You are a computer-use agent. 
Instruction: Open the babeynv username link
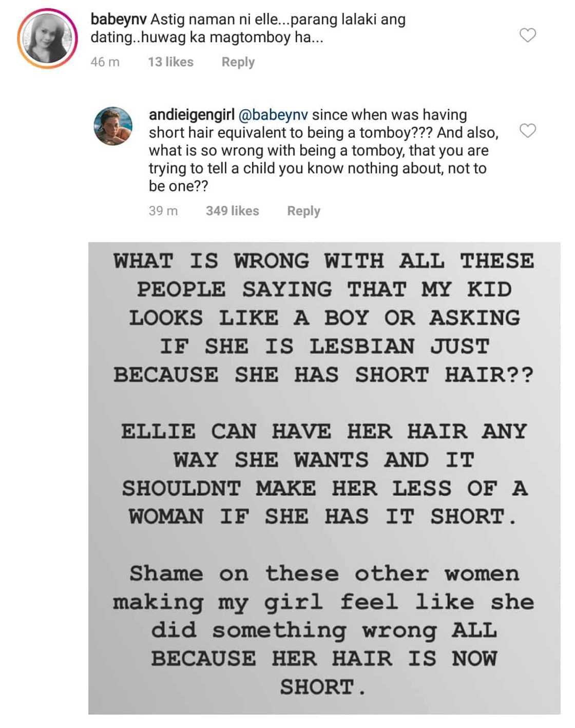[x=119, y=20]
